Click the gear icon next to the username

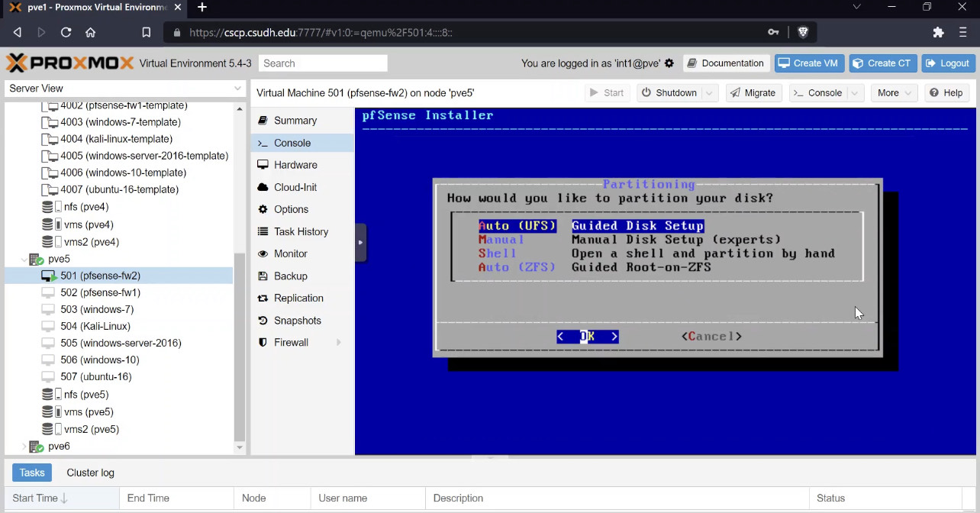click(x=669, y=63)
